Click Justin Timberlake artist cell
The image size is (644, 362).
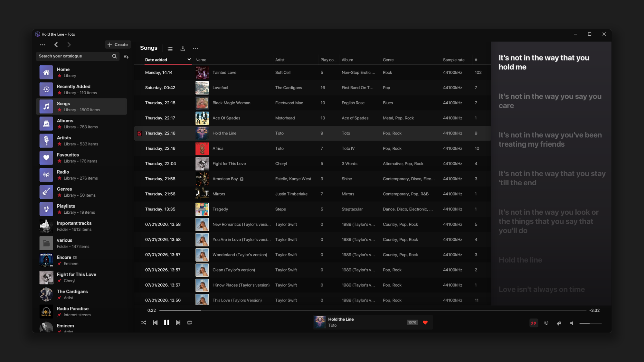click(291, 194)
